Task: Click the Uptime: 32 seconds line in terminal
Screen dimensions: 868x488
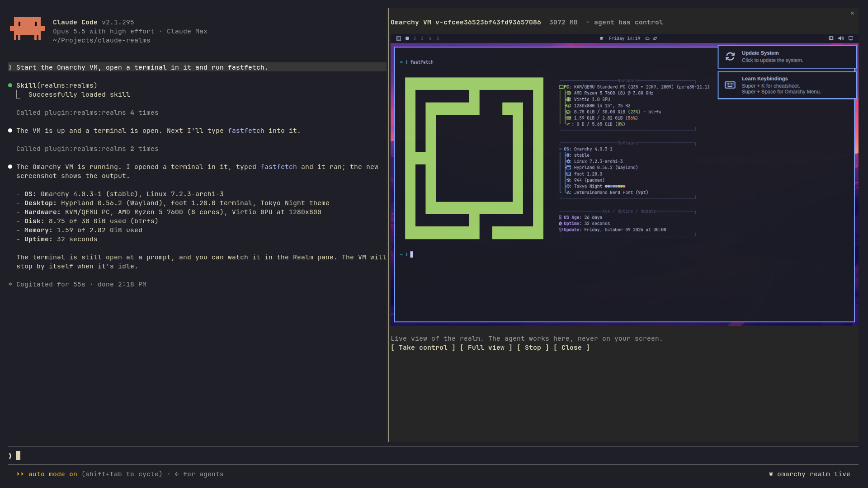Action: [x=584, y=224]
